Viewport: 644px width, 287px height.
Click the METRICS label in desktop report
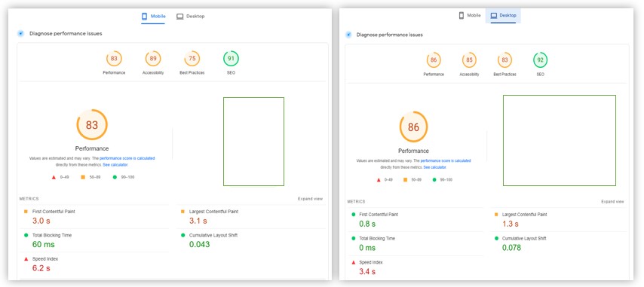pos(356,202)
